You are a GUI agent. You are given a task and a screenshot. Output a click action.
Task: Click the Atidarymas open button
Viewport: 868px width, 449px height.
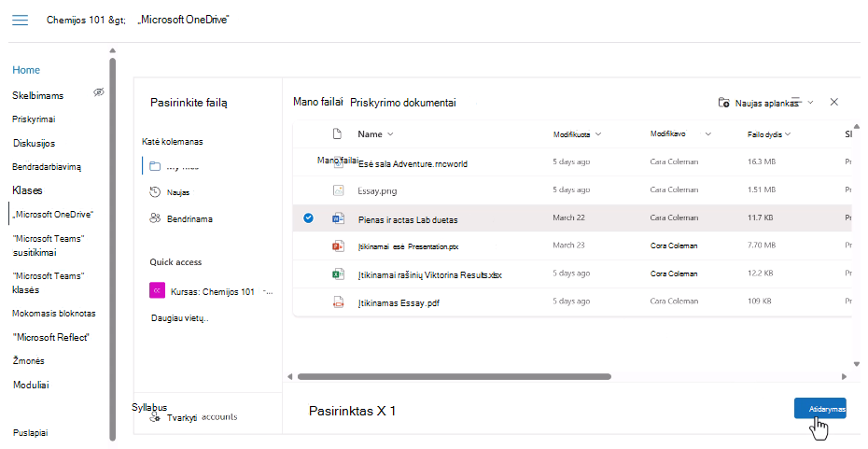pyautogui.click(x=819, y=409)
